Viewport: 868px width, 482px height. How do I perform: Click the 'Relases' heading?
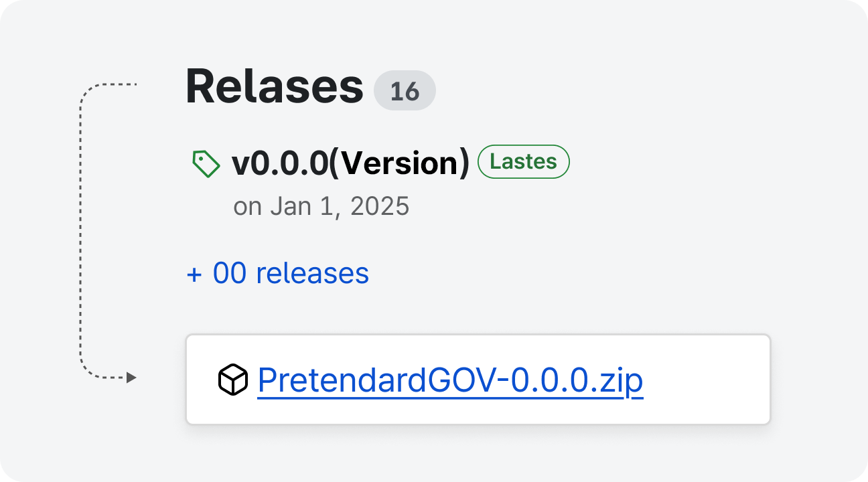tap(274, 87)
